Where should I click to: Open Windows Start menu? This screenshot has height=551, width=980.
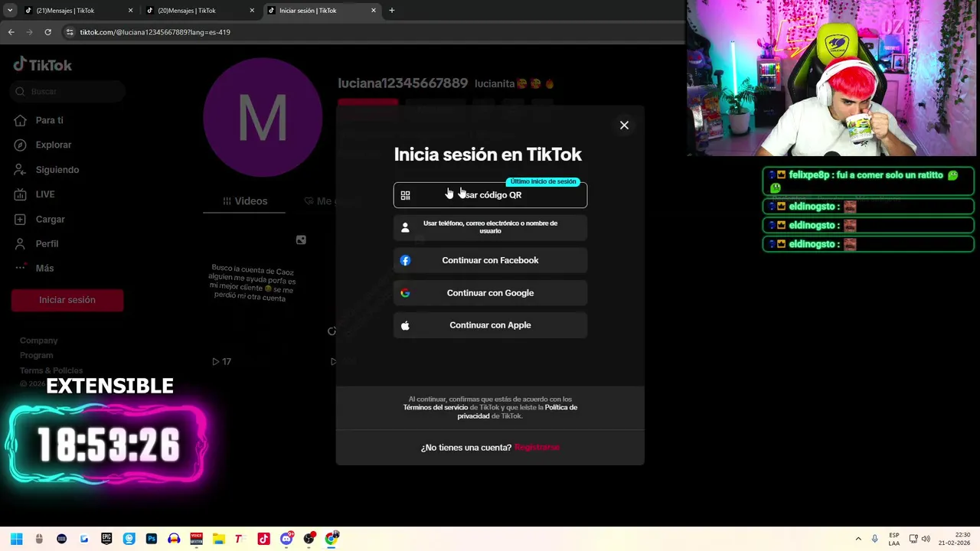(17, 539)
